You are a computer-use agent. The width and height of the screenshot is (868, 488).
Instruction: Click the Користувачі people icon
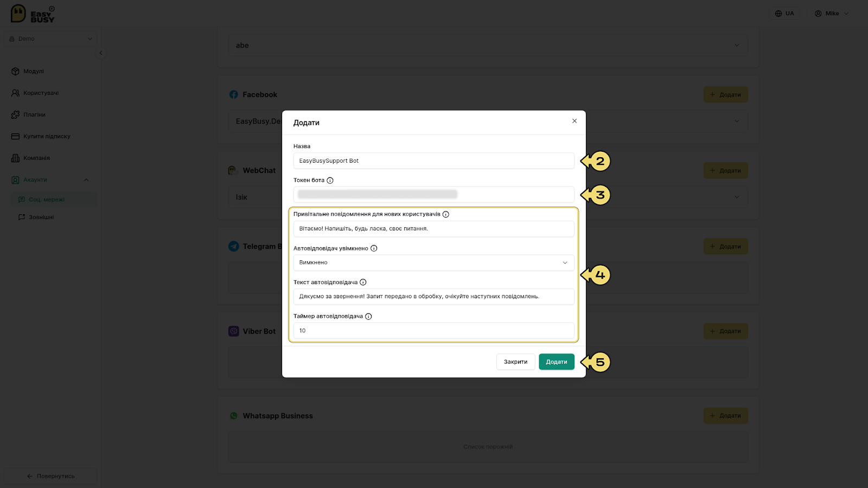coord(15,93)
